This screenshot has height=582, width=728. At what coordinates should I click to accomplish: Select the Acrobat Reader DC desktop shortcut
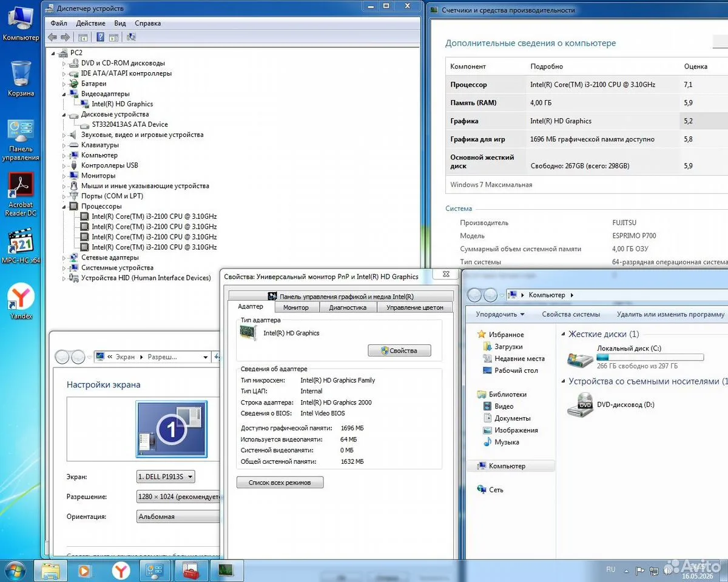tap(21, 195)
